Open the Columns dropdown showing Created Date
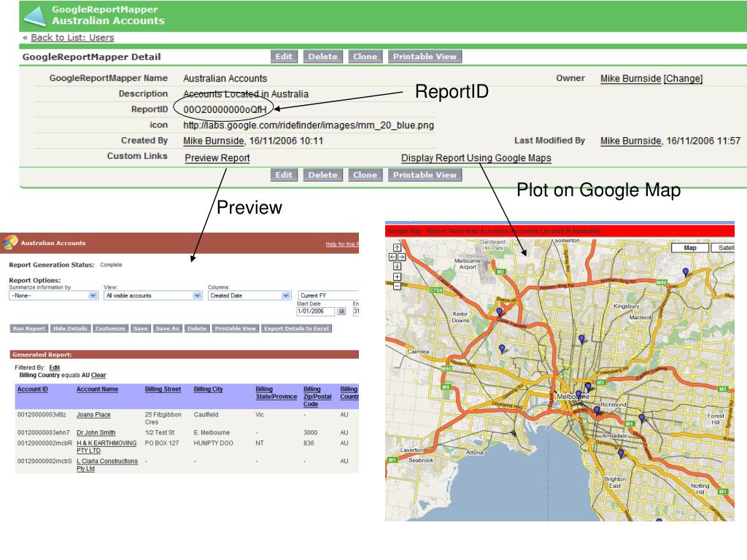 pos(249,296)
